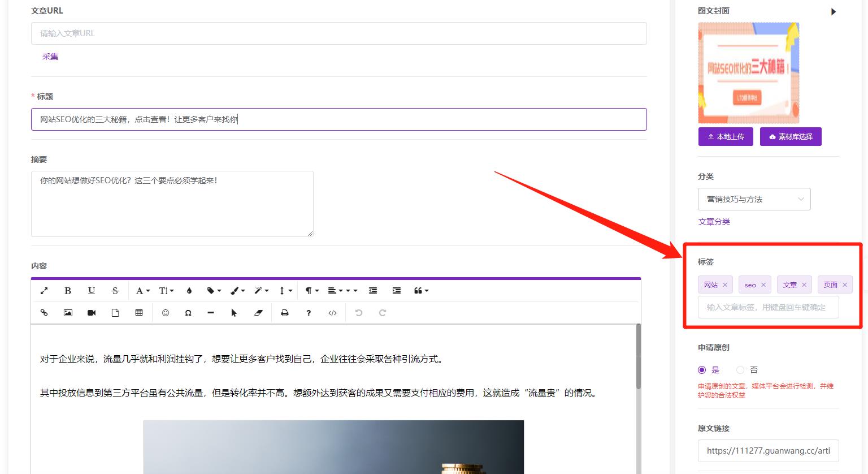Open the 营销技巧与方法 category dropdown
The width and height of the screenshot is (868, 474).
coord(754,199)
